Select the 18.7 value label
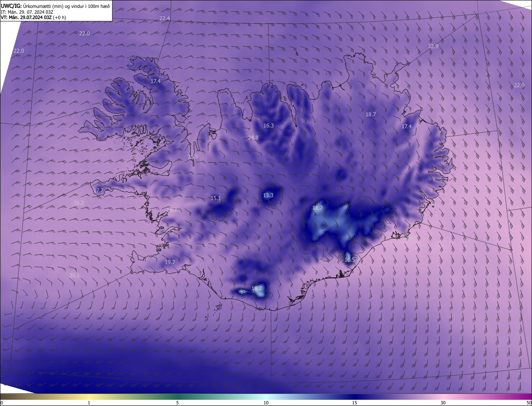The width and height of the screenshot is (532, 406). pyautogui.click(x=371, y=114)
